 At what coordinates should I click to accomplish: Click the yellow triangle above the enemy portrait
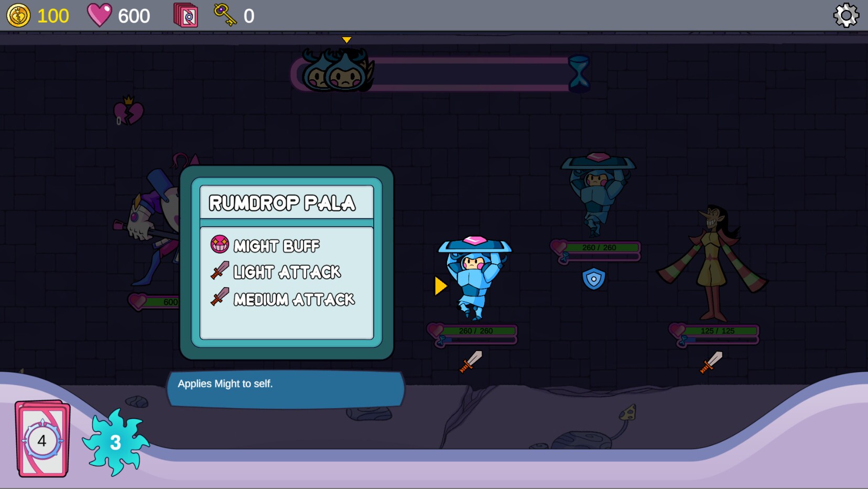click(346, 39)
